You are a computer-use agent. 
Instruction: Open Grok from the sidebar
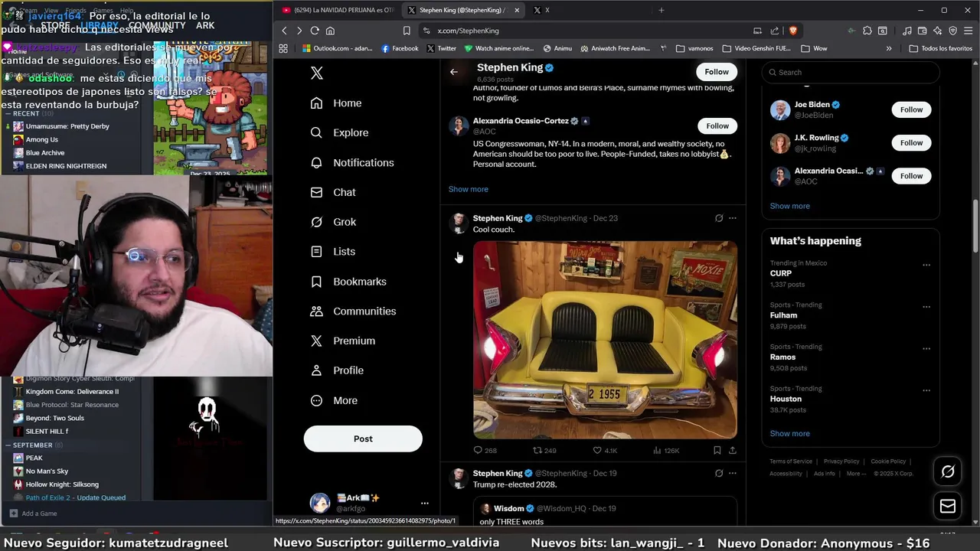click(333, 222)
